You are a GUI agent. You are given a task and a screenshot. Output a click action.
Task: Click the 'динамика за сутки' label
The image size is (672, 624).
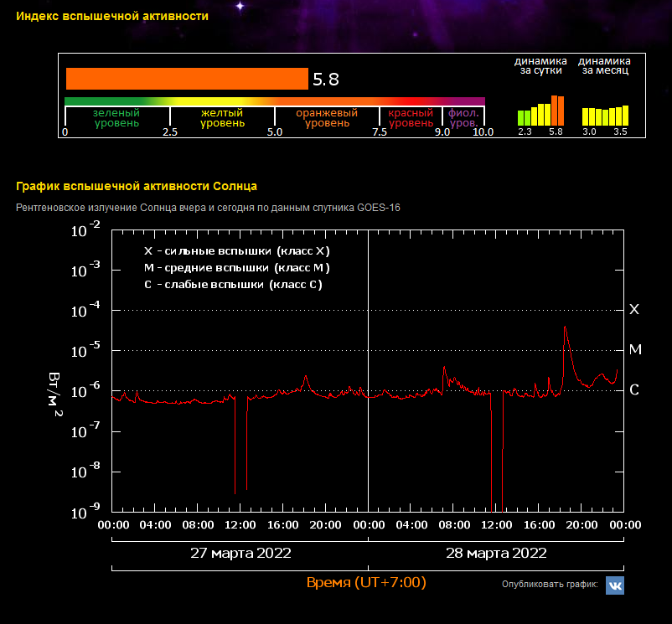540,65
